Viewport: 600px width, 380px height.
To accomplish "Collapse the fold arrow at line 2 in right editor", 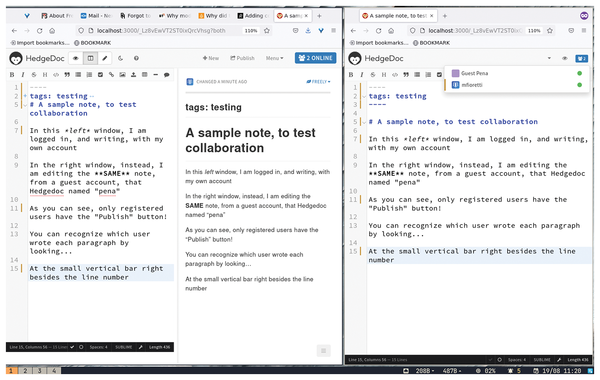I will click(364, 96).
